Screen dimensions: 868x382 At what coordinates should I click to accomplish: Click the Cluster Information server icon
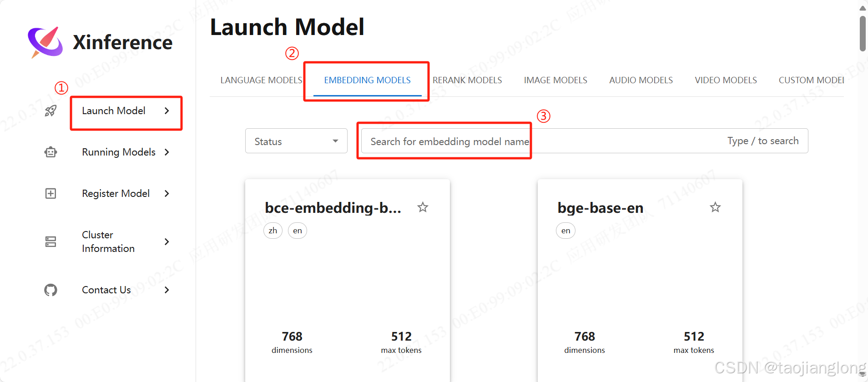[50, 241]
